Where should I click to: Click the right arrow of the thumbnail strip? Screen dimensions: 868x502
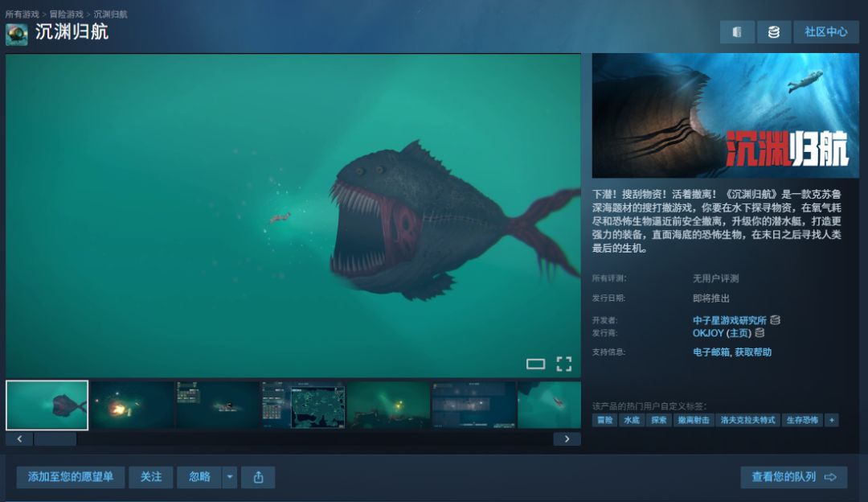(x=567, y=438)
